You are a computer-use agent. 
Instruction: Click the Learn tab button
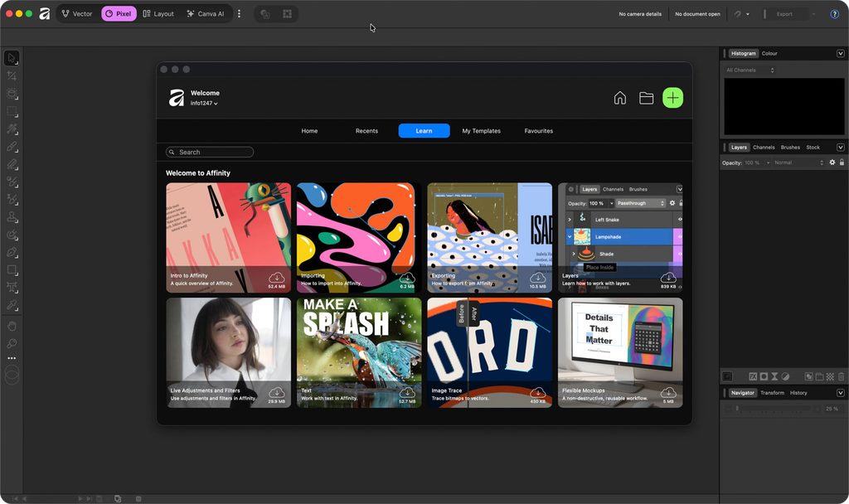tap(424, 131)
